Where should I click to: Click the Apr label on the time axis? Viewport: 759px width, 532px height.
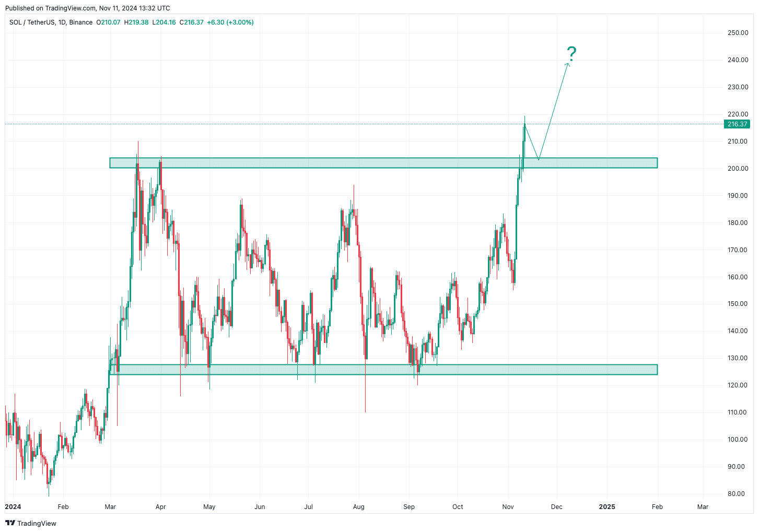pyautogui.click(x=161, y=507)
